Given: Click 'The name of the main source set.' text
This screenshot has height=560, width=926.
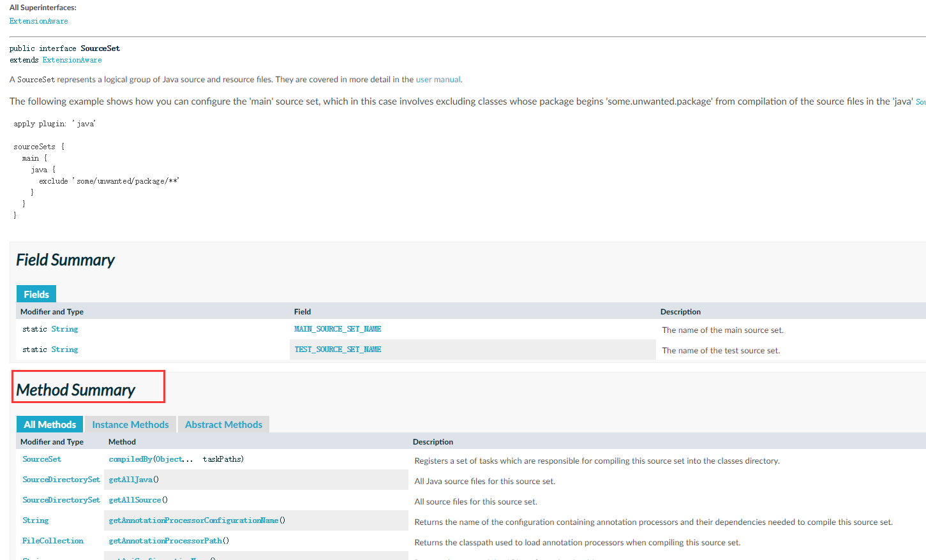Looking at the screenshot, I should [x=722, y=330].
